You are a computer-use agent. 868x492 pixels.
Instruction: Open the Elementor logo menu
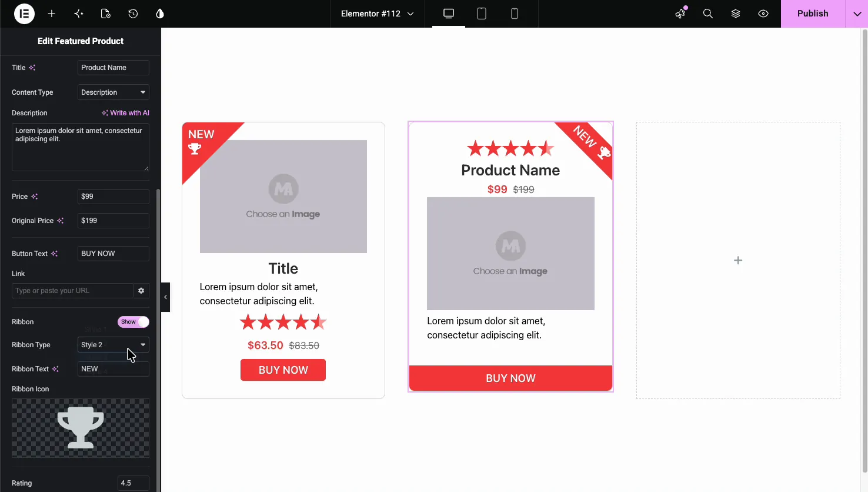[x=24, y=14]
